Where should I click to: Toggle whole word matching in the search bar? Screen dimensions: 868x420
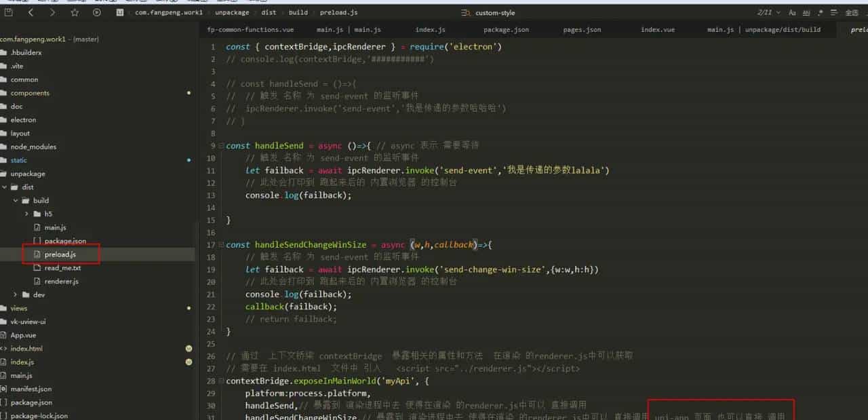pyautogui.click(x=807, y=12)
